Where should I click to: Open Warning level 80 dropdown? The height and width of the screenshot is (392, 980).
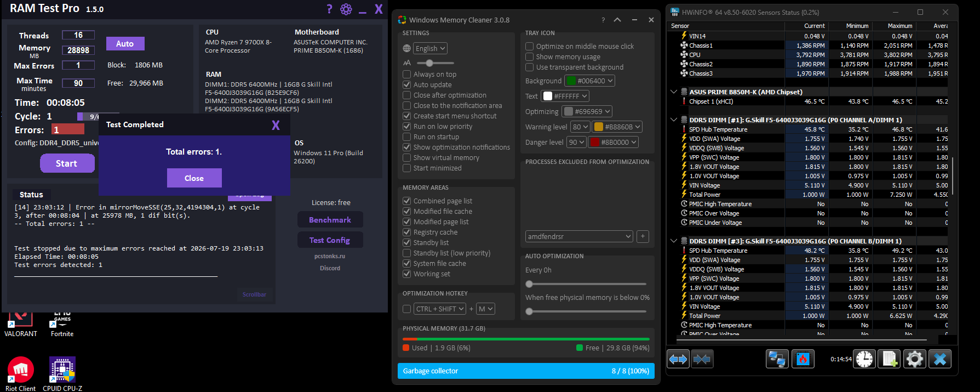[x=580, y=127]
